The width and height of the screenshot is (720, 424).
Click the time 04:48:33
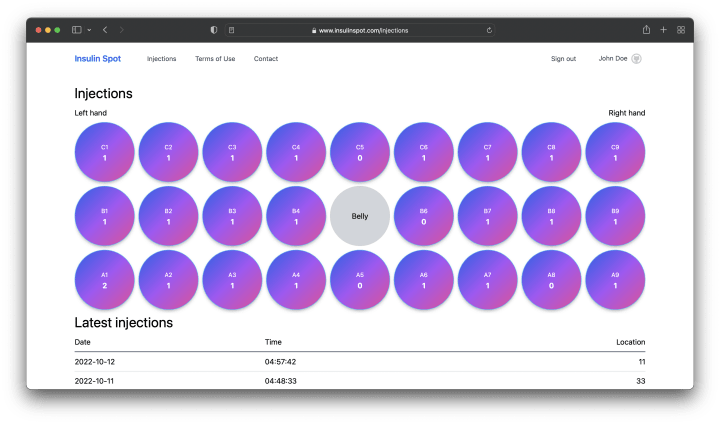click(x=281, y=381)
